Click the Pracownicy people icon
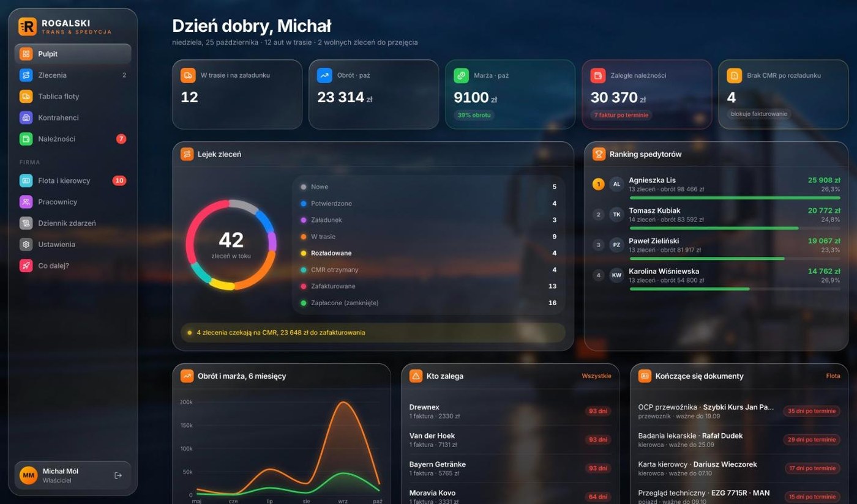857x504 pixels. (26, 202)
